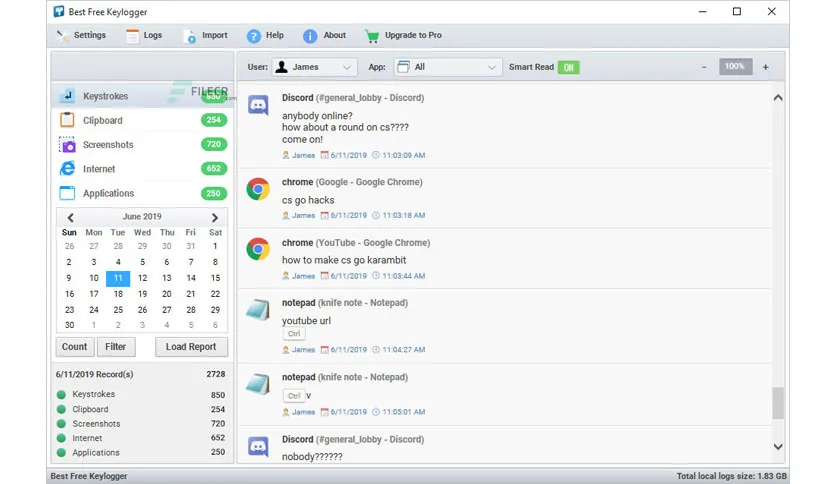Open the About menu

(325, 35)
